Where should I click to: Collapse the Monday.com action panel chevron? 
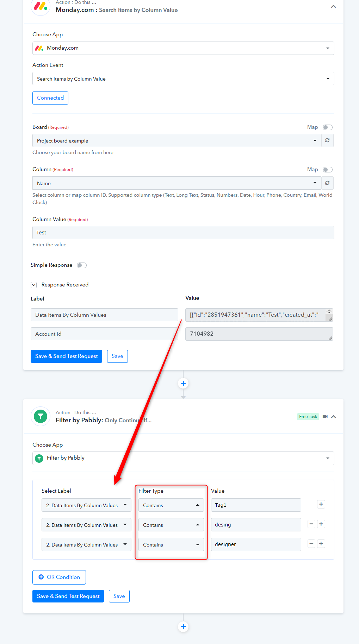(333, 6)
